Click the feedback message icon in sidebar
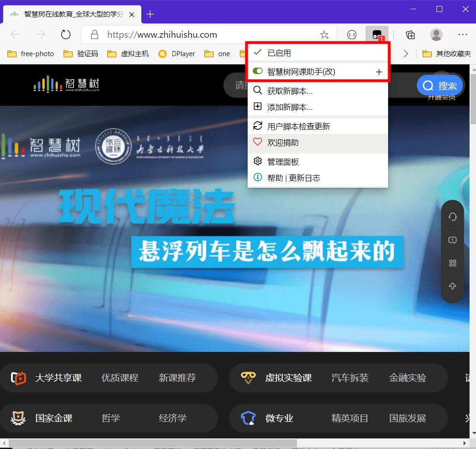This screenshot has height=449, width=476. tap(453, 240)
